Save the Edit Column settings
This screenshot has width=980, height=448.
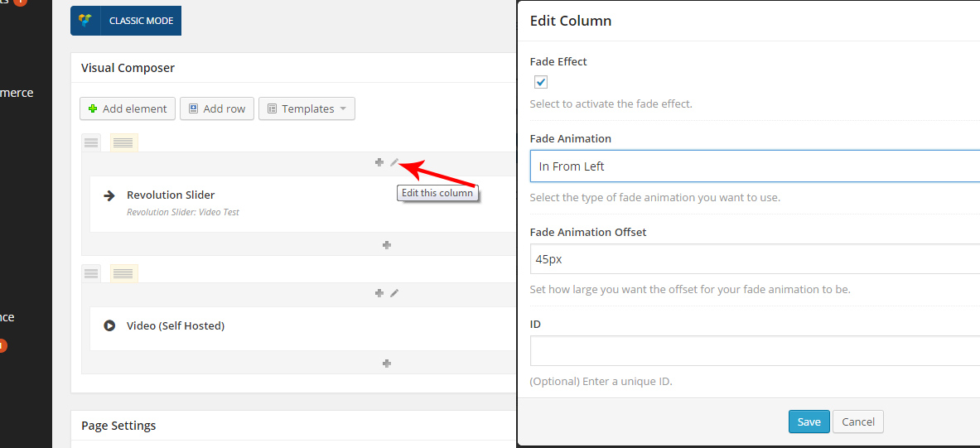click(x=809, y=422)
